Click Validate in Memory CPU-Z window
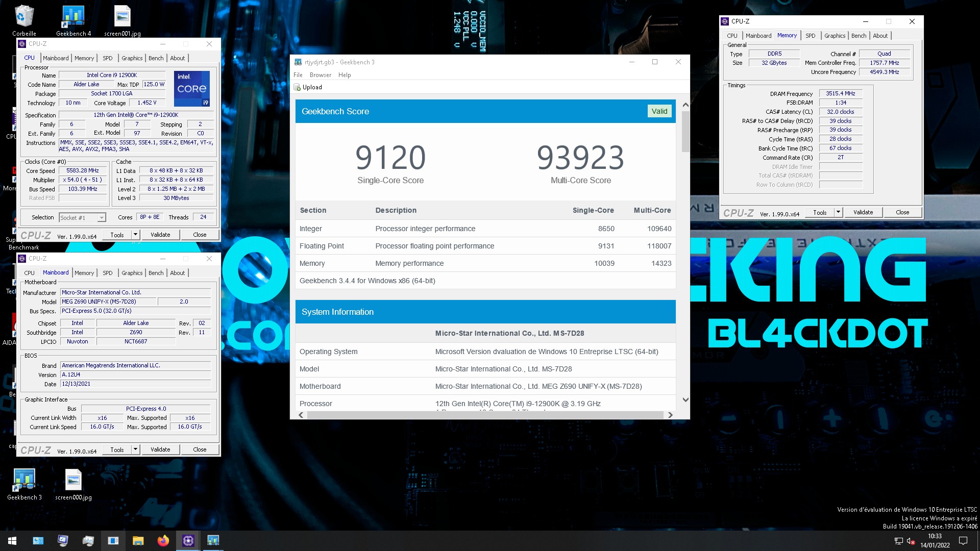 [863, 212]
